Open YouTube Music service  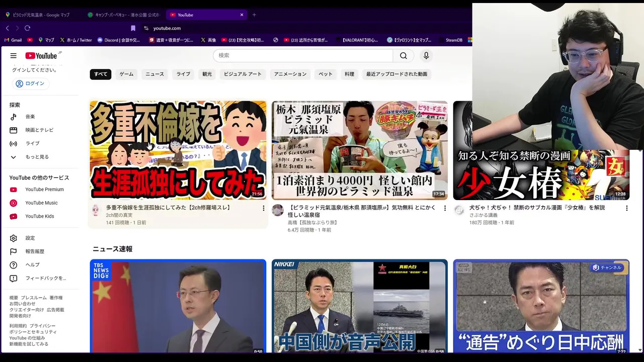(40, 203)
